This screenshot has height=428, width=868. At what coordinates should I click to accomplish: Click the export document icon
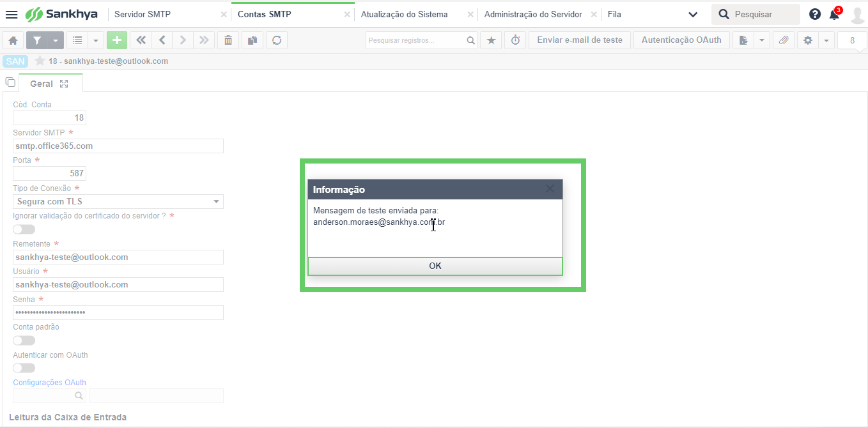point(743,40)
